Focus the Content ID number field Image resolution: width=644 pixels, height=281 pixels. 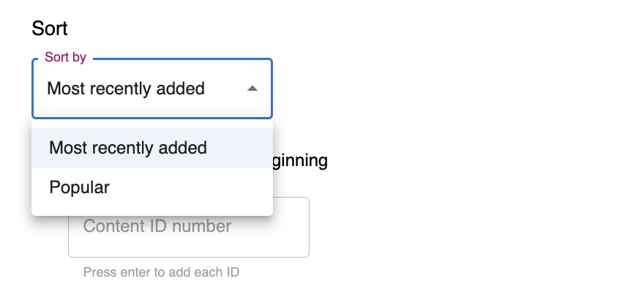point(189,227)
